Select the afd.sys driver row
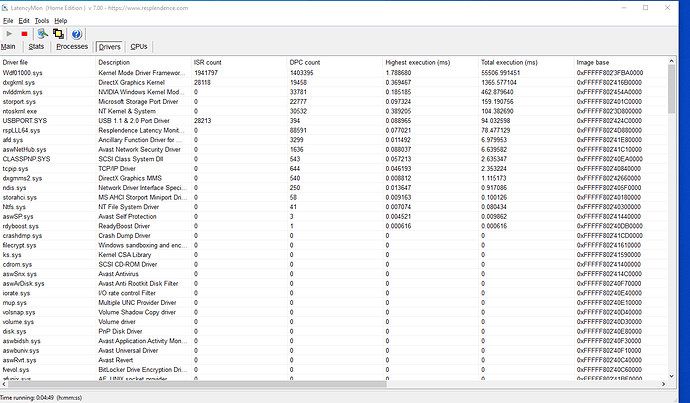 coord(334,140)
